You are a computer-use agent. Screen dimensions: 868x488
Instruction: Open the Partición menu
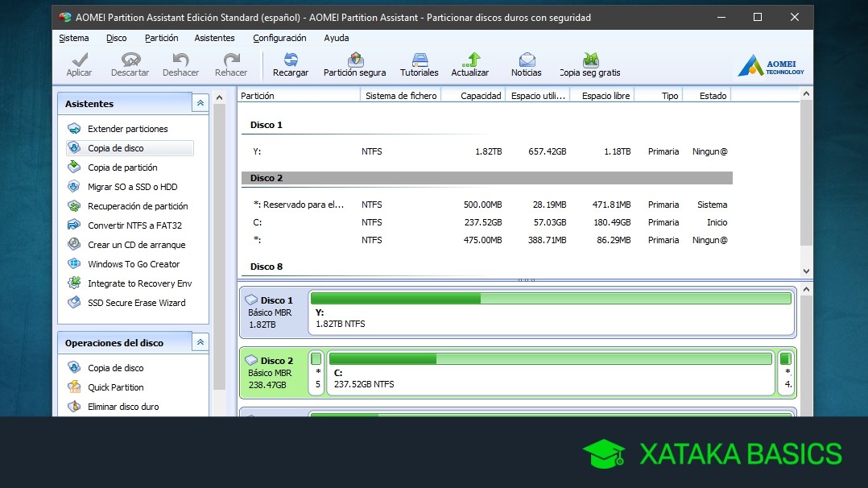pyautogui.click(x=161, y=38)
